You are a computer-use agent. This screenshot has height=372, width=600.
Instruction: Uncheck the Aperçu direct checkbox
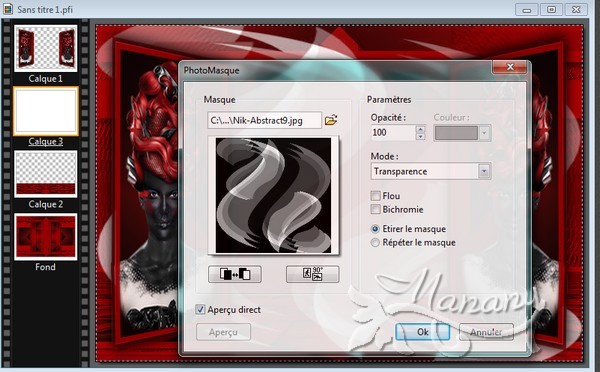click(200, 309)
